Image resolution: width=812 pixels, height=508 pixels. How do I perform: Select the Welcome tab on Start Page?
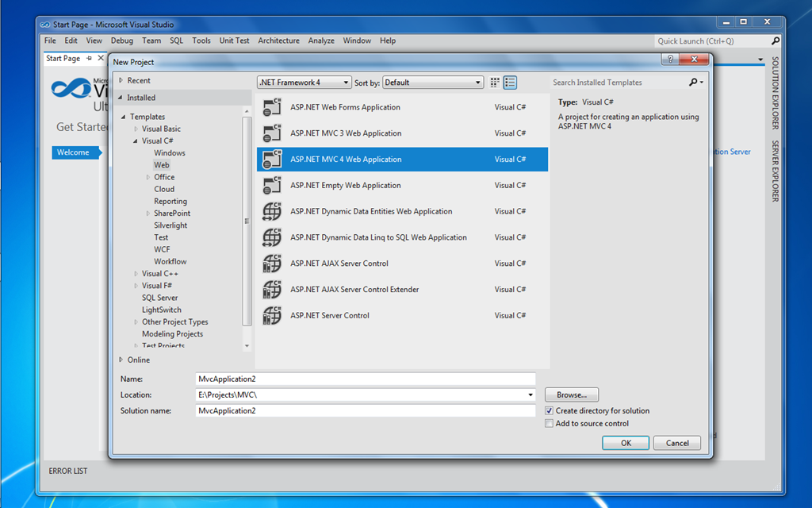[x=75, y=152]
